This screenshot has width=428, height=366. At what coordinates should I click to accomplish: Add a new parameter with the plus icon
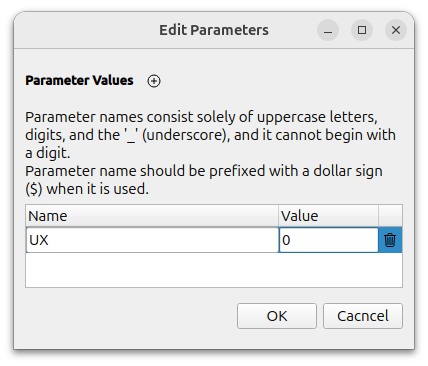[154, 81]
